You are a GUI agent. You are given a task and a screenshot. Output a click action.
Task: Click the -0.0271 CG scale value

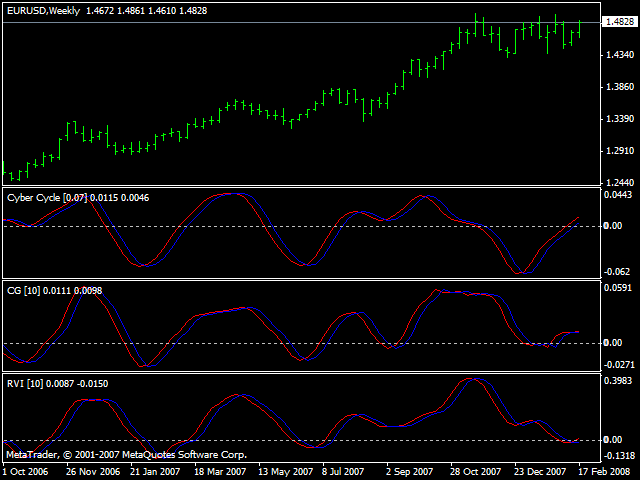[619, 364]
